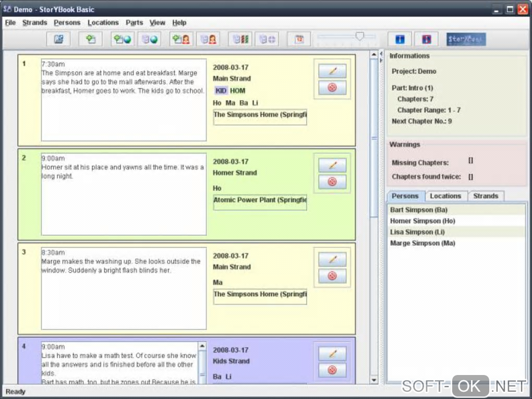Delete chapter 3 with red button
The image size is (532, 399).
333,276
